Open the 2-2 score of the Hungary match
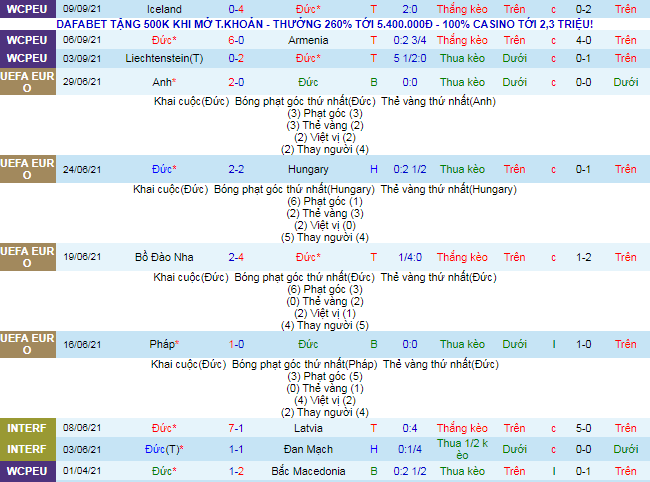 click(x=237, y=169)
